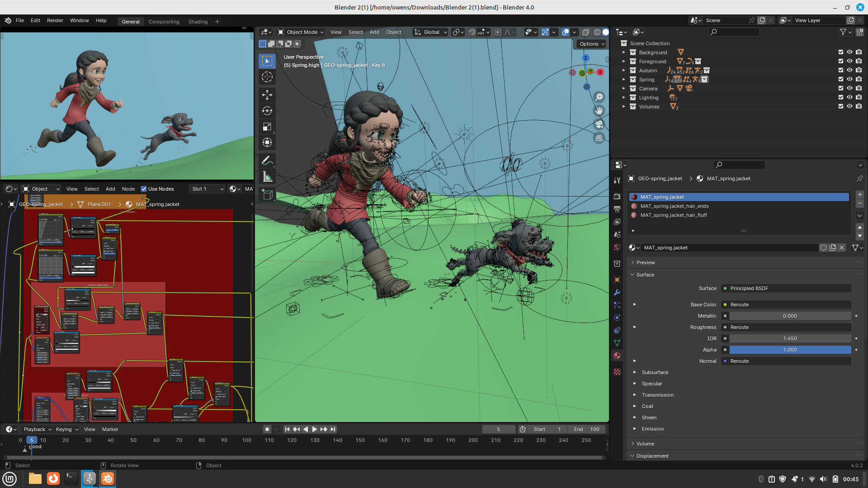Image resolution: width=868 pixels, height=488 pixels.
Task: Open the Material properties tab
Action: click(617, 356)
